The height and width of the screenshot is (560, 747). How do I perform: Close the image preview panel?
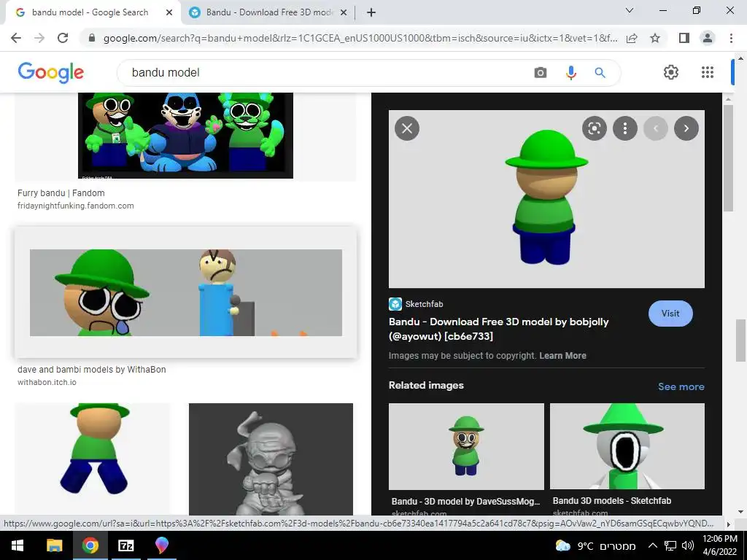(407, 128)
